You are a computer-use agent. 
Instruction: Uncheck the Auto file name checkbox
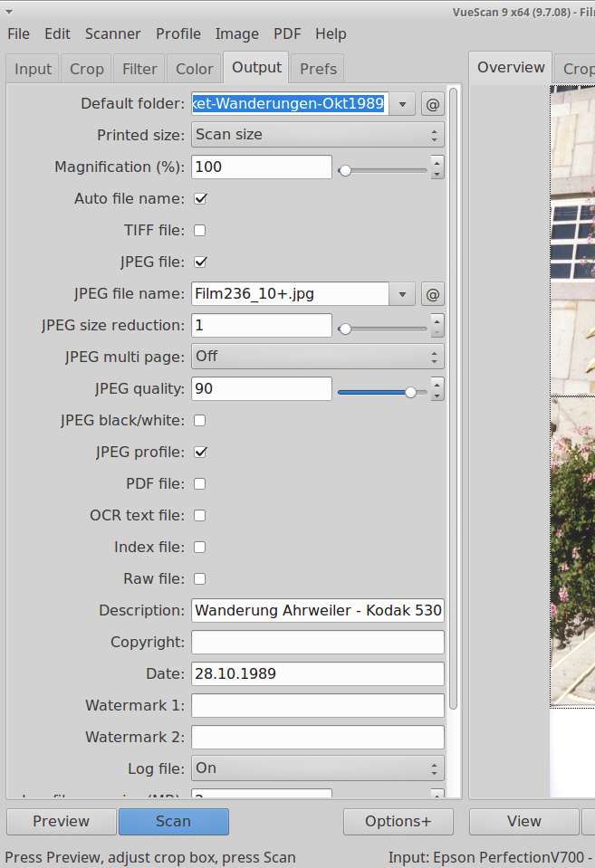pyautogui.click(x=200, y=199)
